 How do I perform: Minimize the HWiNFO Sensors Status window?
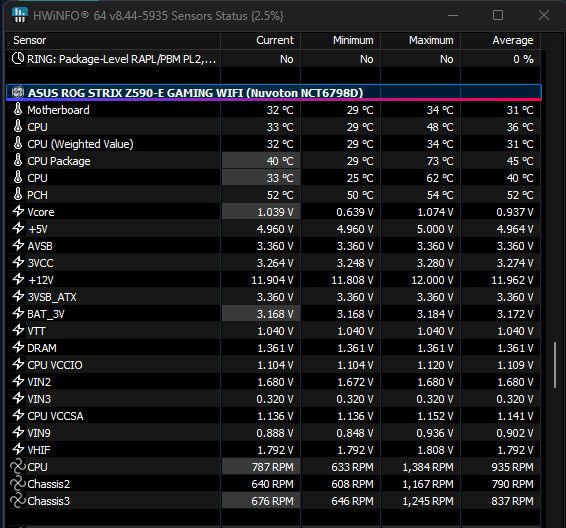453,15
